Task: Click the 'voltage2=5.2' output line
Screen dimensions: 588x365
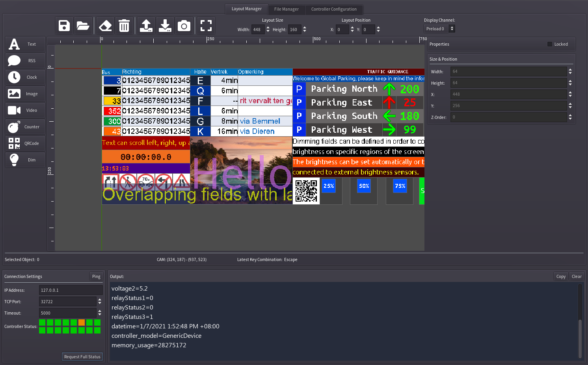Action: [x=130, y=289]
